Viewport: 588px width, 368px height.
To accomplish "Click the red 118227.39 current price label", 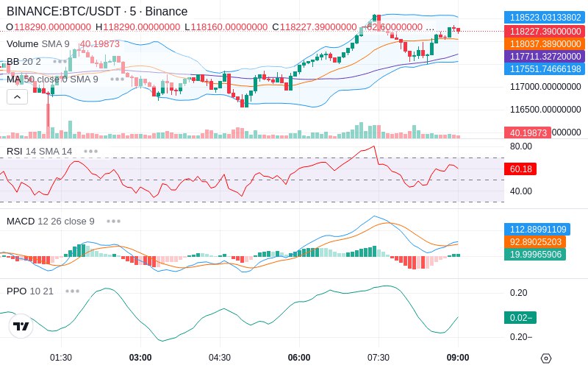I will tap(545, 31).
